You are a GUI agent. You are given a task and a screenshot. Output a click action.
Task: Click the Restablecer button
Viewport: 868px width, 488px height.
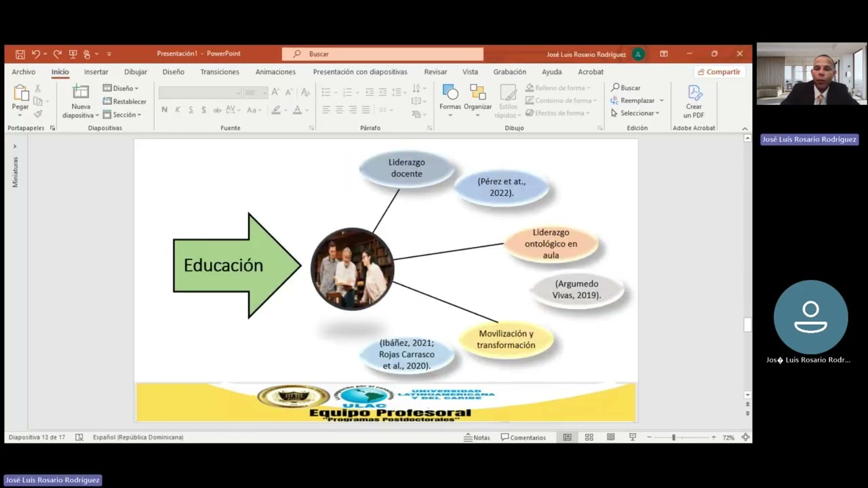[x=125, y=102]
